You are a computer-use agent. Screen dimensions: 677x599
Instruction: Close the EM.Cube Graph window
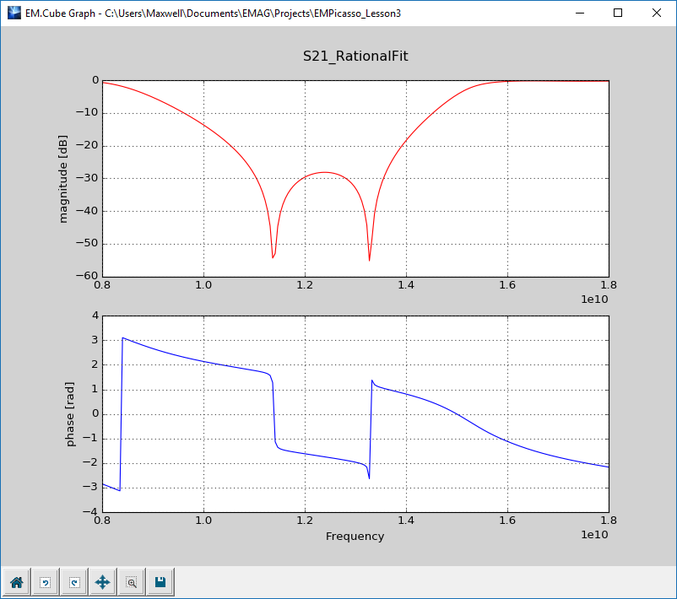656,13
